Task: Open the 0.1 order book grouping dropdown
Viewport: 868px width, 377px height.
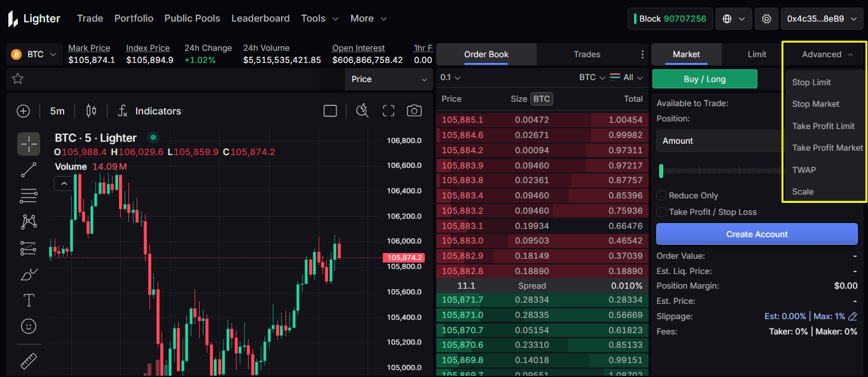Action: pos(450,78)
